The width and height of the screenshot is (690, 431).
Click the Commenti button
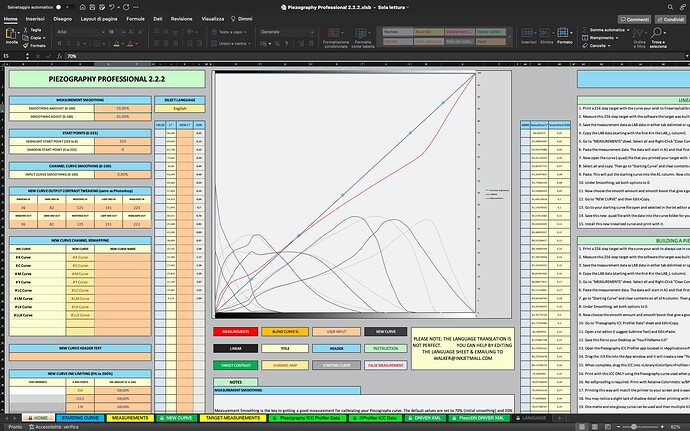coord(634,19)
